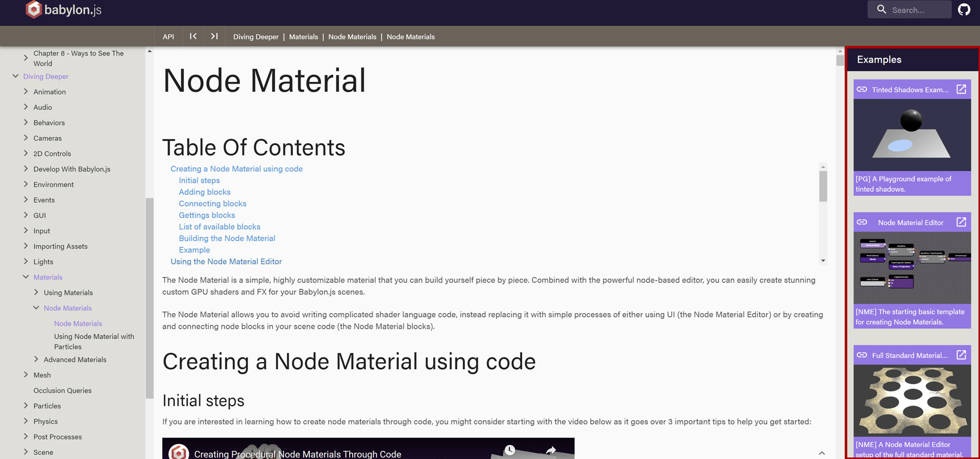Go to next page arrow icon
The image size is (980, 459).
click(x=214, y=36)
